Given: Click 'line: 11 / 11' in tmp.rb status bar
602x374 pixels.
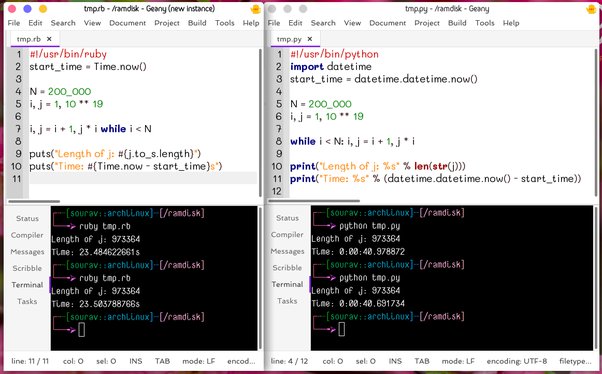Looking at the screenshot, I should [30, 361].
